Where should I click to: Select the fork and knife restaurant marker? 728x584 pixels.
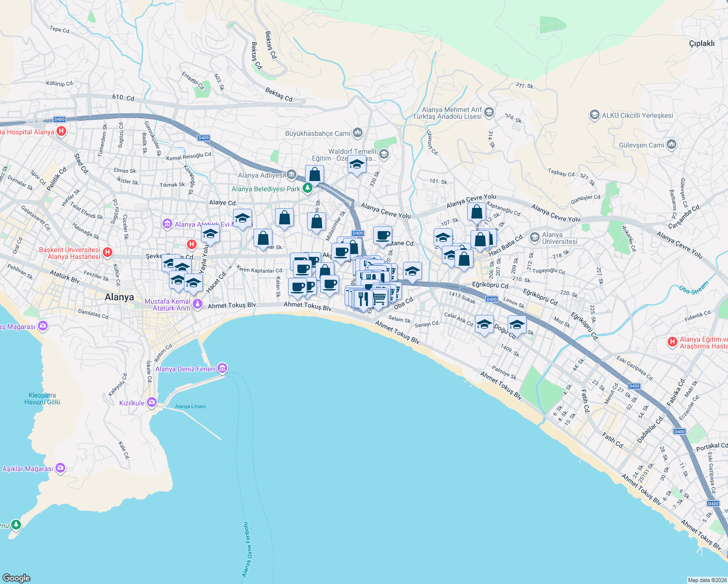coord(363,298)
